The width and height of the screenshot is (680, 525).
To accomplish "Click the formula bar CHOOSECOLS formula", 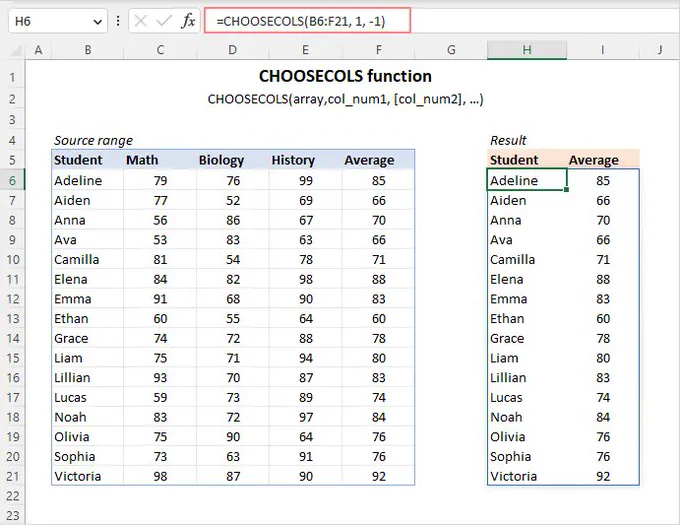I will coord(301,21).
